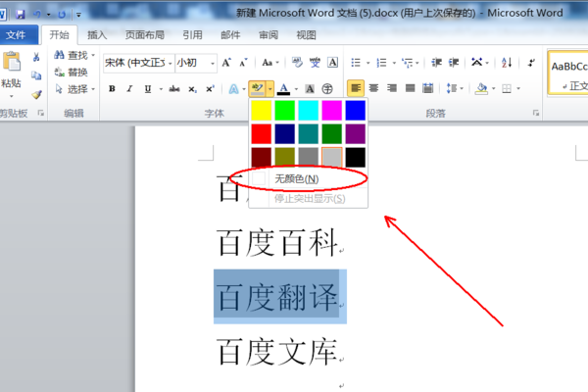Image resolution: width=588 pixels, height=392 pixels.
Task: Click the Center alignment icon
Action: click(x=373, y=88)
